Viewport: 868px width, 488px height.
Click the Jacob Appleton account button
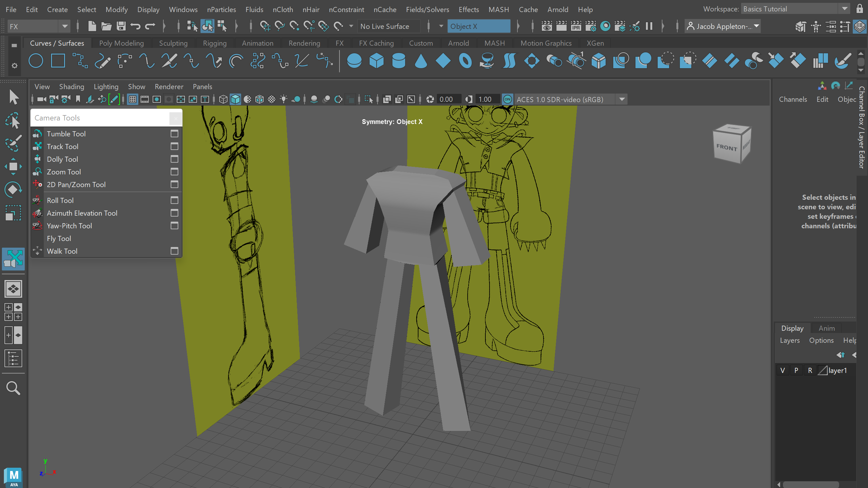723,26
